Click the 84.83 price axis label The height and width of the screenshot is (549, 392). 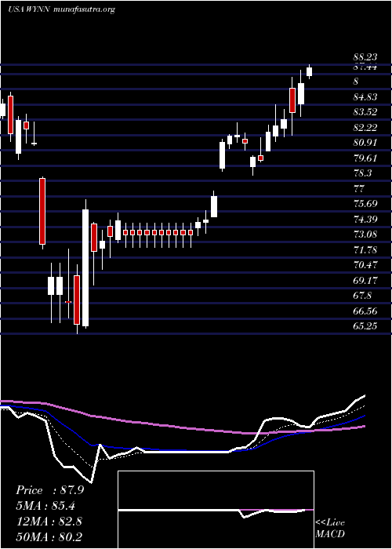(365, 97)
